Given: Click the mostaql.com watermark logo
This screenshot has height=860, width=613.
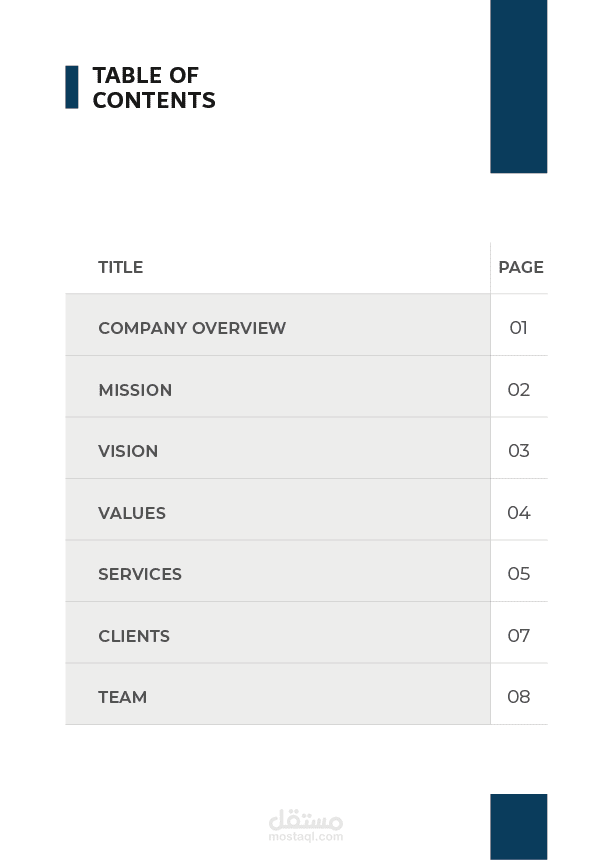Looking at the screenshot, I should click(306, 825).
